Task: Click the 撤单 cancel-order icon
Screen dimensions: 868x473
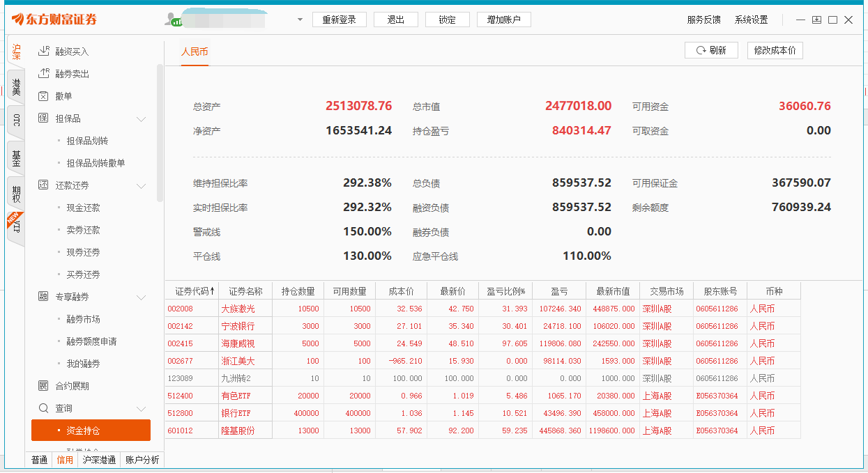Action: pyautogui.click(x=44, y=95)
